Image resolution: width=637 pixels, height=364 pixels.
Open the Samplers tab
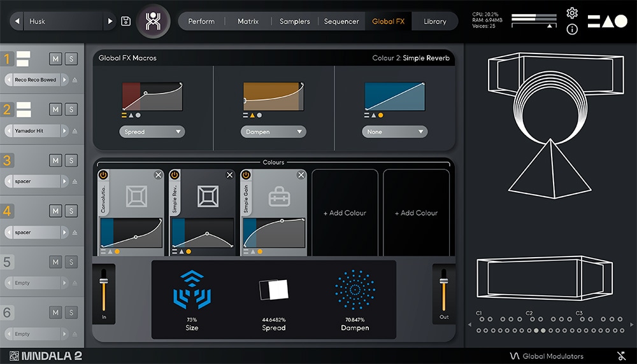click(294, 21)
